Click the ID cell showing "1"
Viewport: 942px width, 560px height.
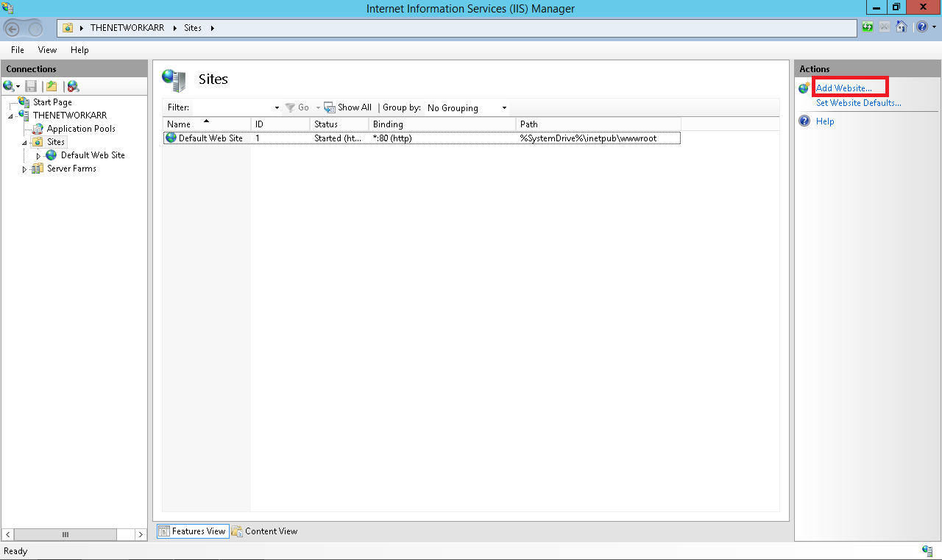click(x=258, y=138)
